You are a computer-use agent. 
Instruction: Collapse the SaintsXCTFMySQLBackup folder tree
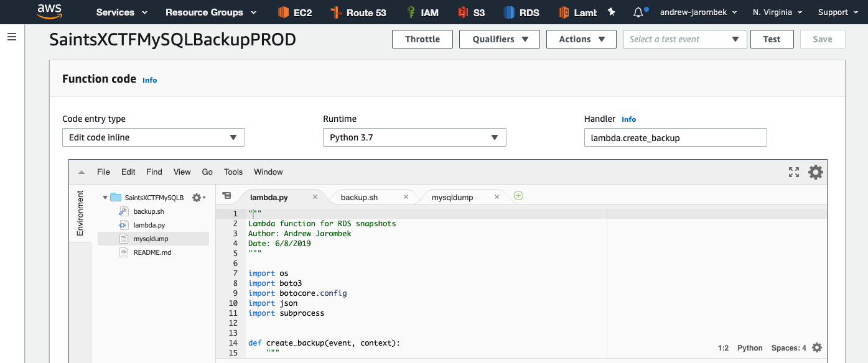coord(105,198)
